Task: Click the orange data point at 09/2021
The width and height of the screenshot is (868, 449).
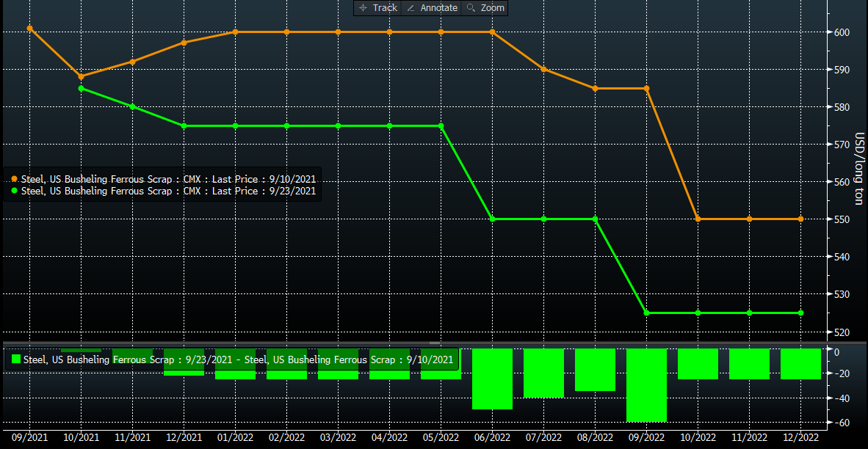Action: (30, 28)
